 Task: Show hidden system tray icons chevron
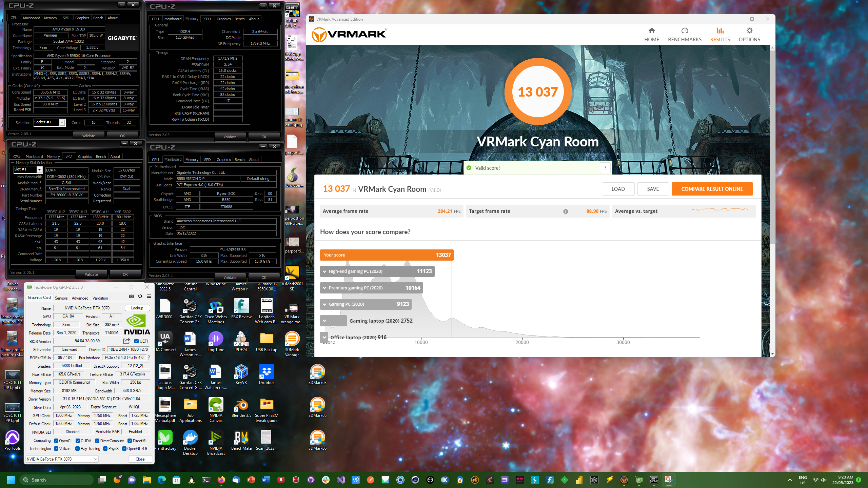[x=790, y=480]
